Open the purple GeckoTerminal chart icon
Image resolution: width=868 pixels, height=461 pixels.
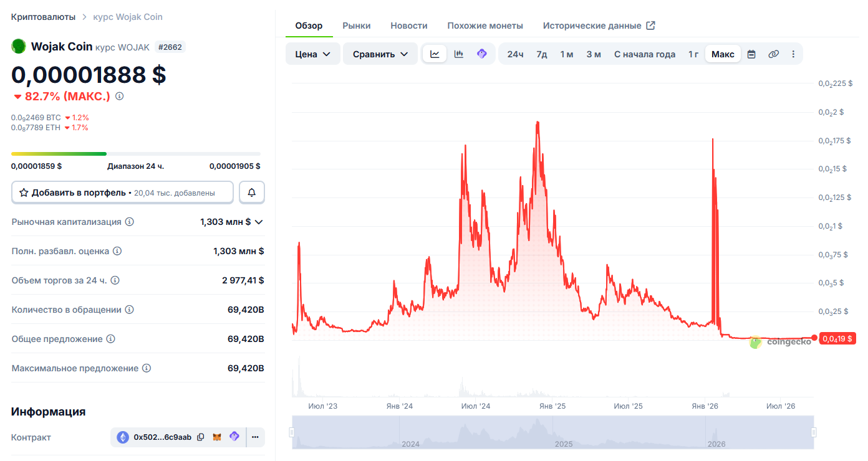pyautogui.click(x=481, y=54)
